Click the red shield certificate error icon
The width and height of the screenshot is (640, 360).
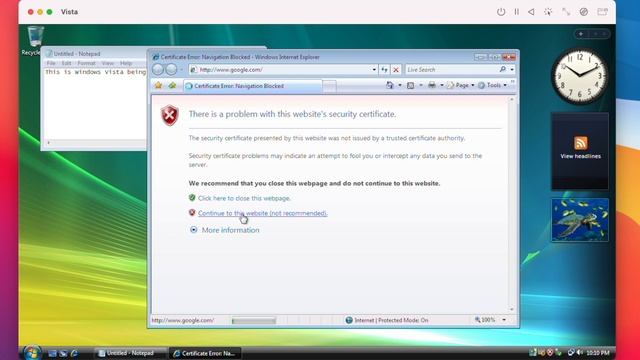coord(170,115)
